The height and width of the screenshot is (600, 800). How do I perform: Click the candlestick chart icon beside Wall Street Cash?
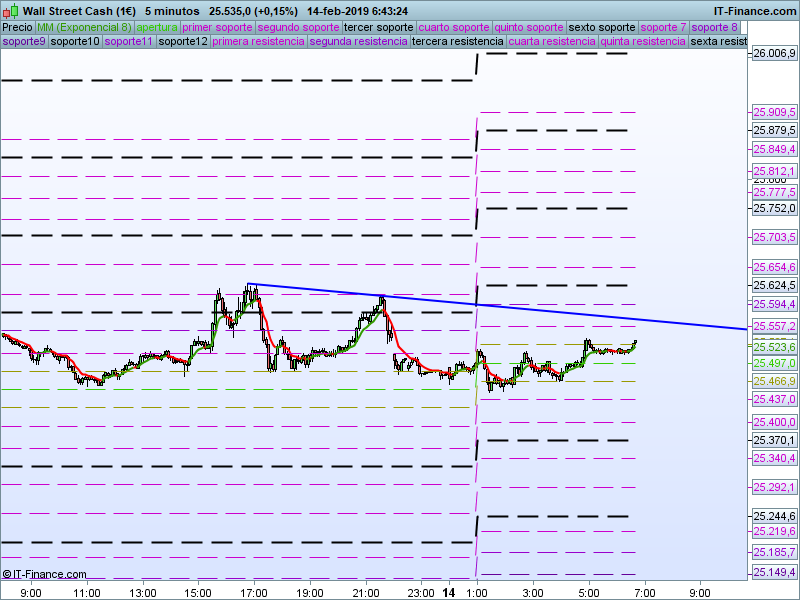tap(11, 10)
